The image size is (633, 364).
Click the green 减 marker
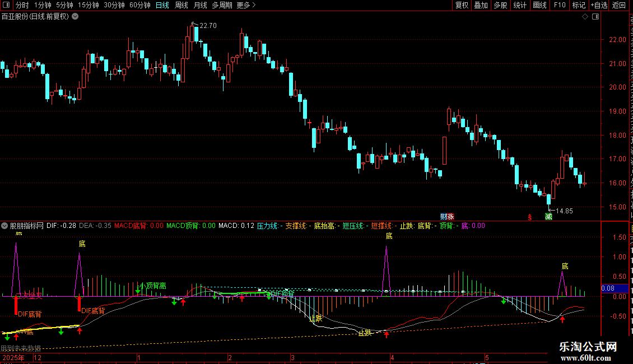pos(548,217)
